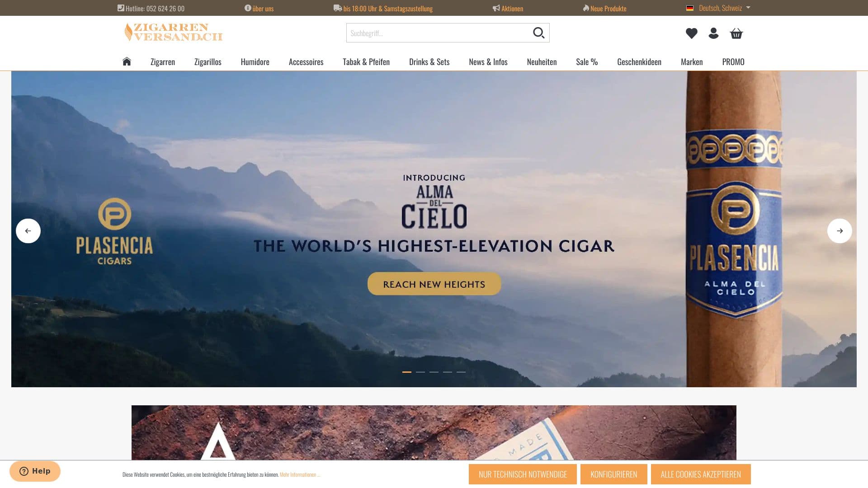
Task: Click the Reach New Heights banner button
Action: pos(434,284)
